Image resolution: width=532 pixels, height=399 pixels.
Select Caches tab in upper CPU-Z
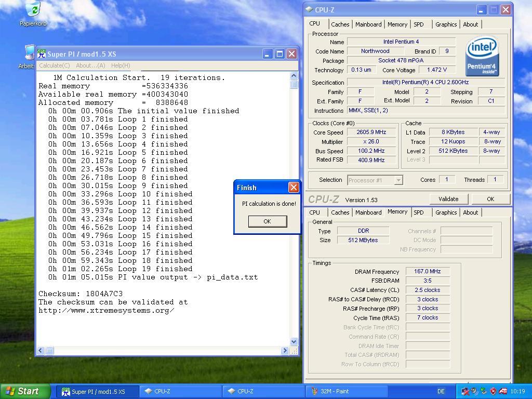pyautogui.click(x=340, y=24)
